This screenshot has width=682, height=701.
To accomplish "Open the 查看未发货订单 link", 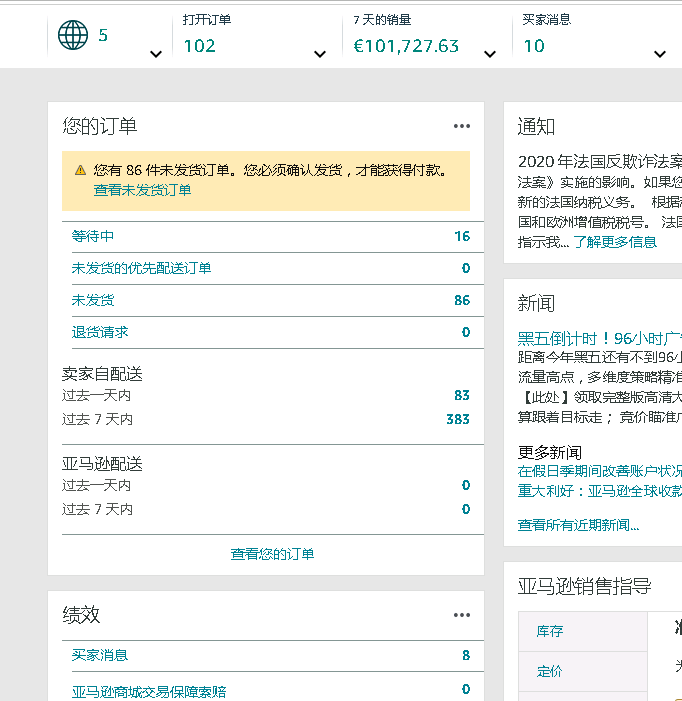I will [142, 190].
